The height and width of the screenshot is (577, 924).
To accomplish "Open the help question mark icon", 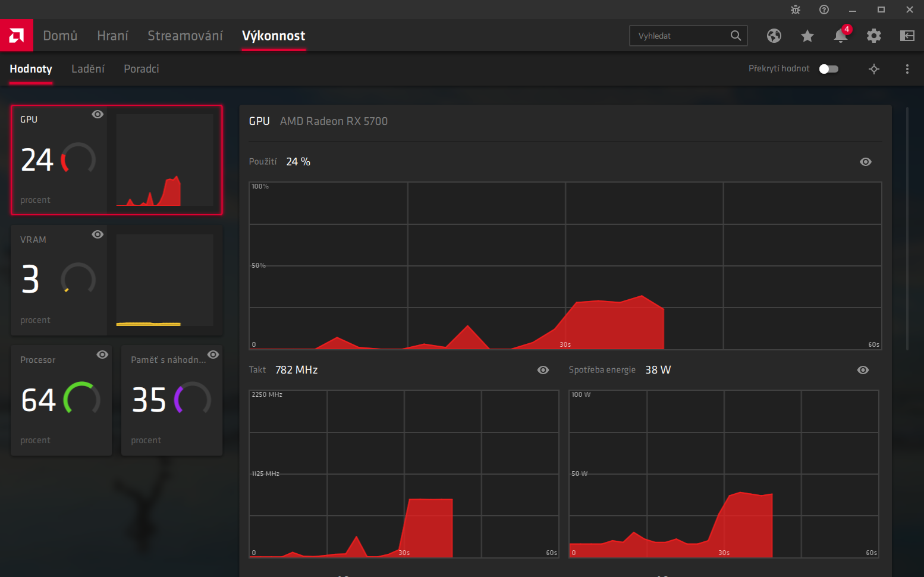I will 824,10.
